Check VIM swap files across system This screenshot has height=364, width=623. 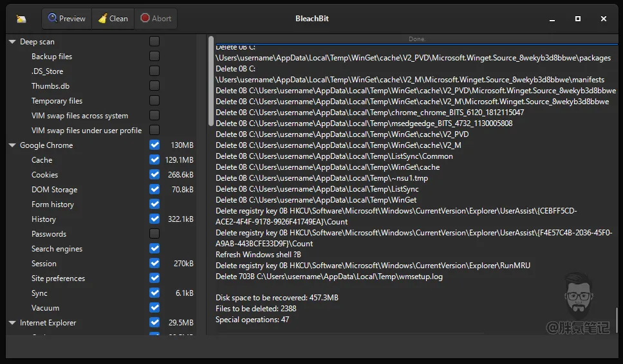pyautogui.click(x=154, y=115)
